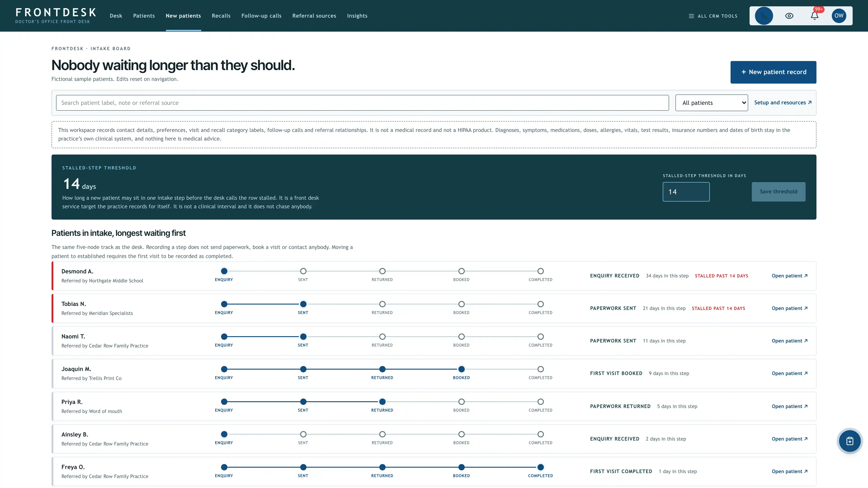The height and width of the screenshot is (488, 868).
Task: Open the Setup and resources link
Action: coord(783,103)
